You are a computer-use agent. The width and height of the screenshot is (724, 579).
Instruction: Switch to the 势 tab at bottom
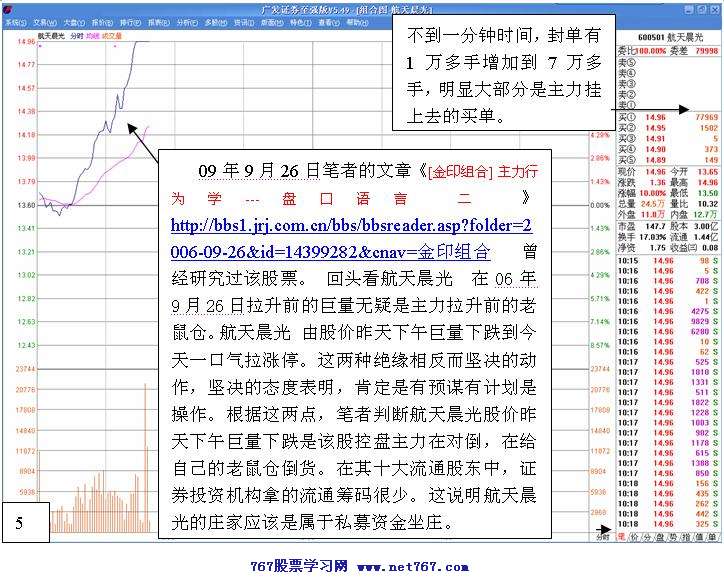[673, 537]
